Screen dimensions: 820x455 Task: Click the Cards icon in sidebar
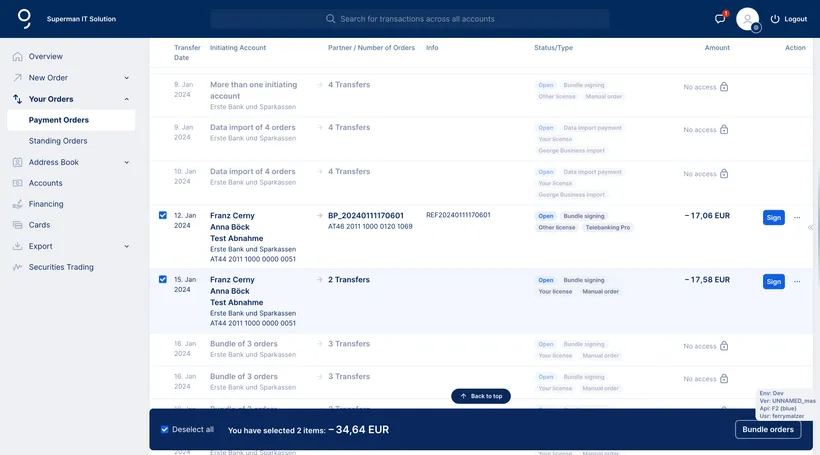pos(18,225)
